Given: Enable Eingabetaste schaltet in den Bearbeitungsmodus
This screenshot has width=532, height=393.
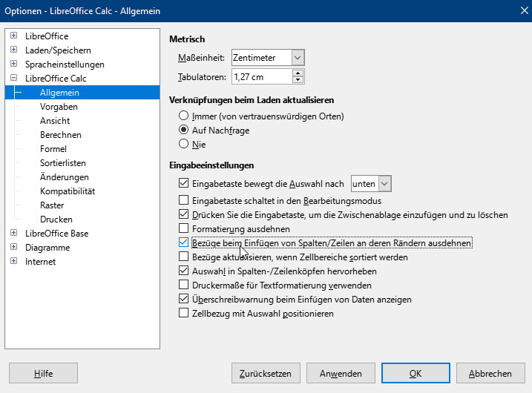Looking at the screenshot, I should [183, 200].
